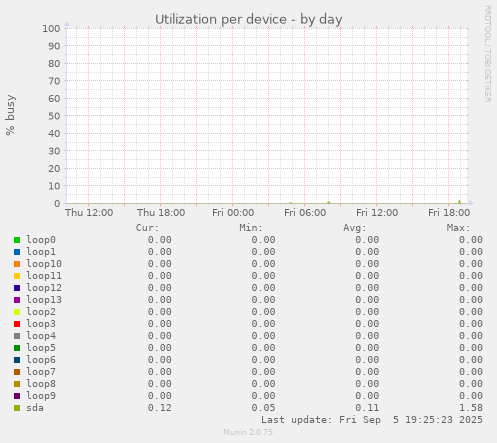
Task: Click the Max: column header
Action: click(458, 228)
